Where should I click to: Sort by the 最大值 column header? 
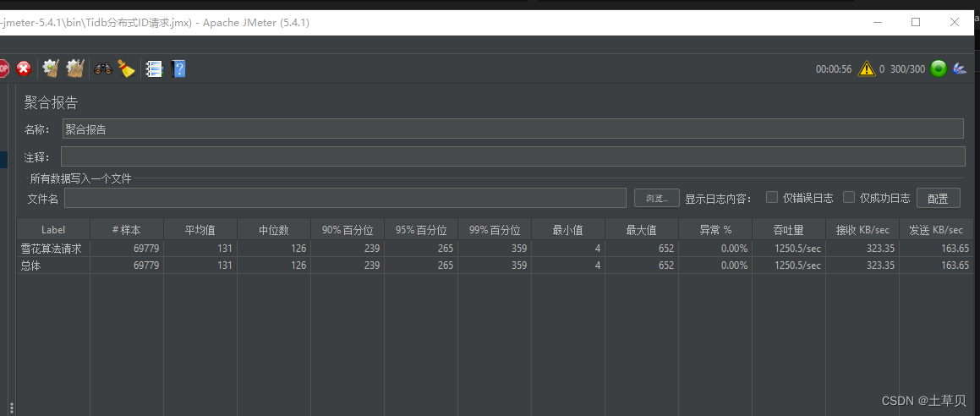tap(641, 230)
